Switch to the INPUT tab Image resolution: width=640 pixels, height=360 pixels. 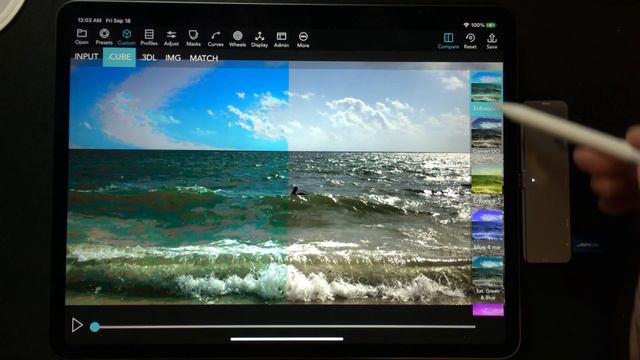pos(87,57)
